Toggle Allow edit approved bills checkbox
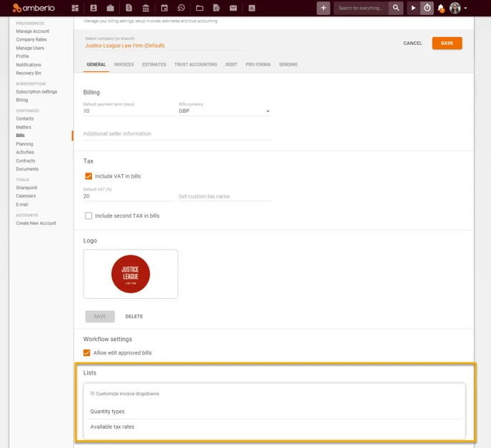 87,353
